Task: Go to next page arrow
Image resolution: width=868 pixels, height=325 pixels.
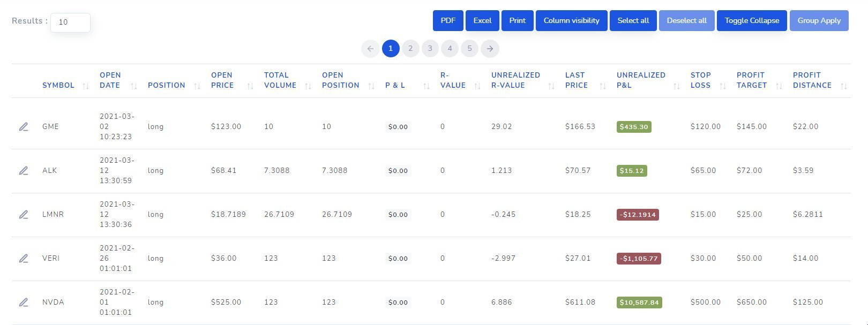Action: [490, 49]
